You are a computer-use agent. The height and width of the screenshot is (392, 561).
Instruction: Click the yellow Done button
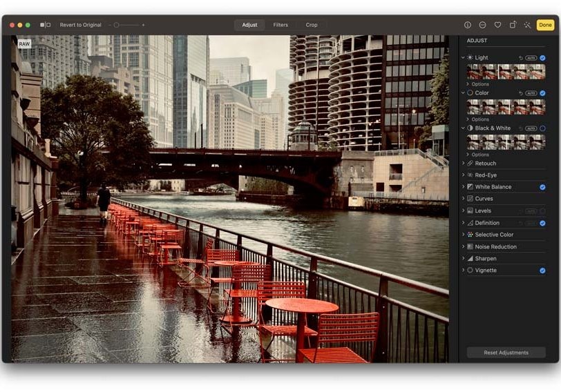tap(545, 25)
